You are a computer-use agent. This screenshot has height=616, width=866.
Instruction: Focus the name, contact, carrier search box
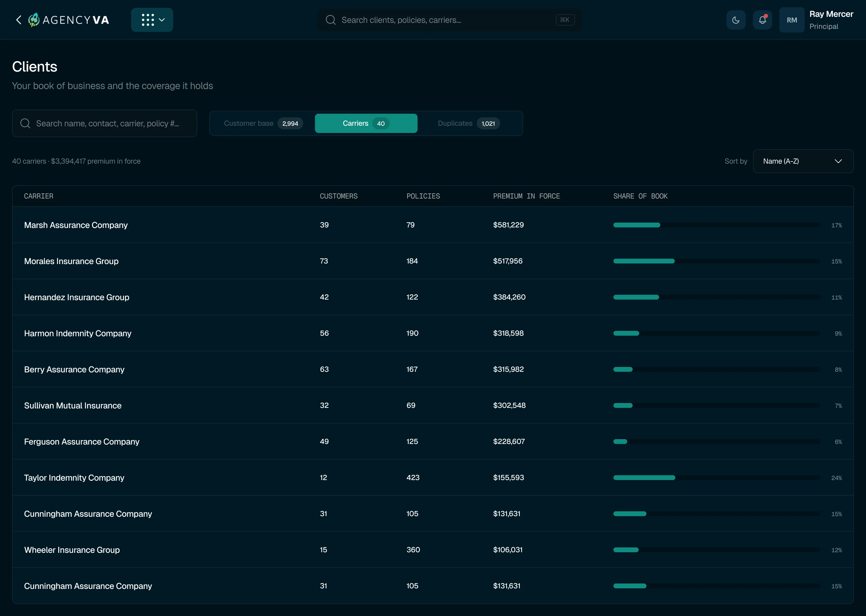[x=105, y=123]
